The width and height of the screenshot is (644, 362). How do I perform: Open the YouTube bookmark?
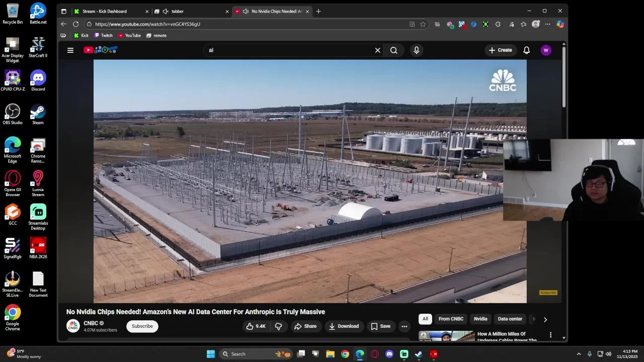(129, 36)
